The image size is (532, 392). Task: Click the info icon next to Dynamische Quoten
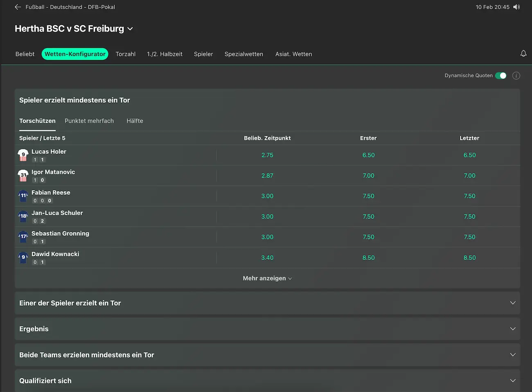coord(516,75)
